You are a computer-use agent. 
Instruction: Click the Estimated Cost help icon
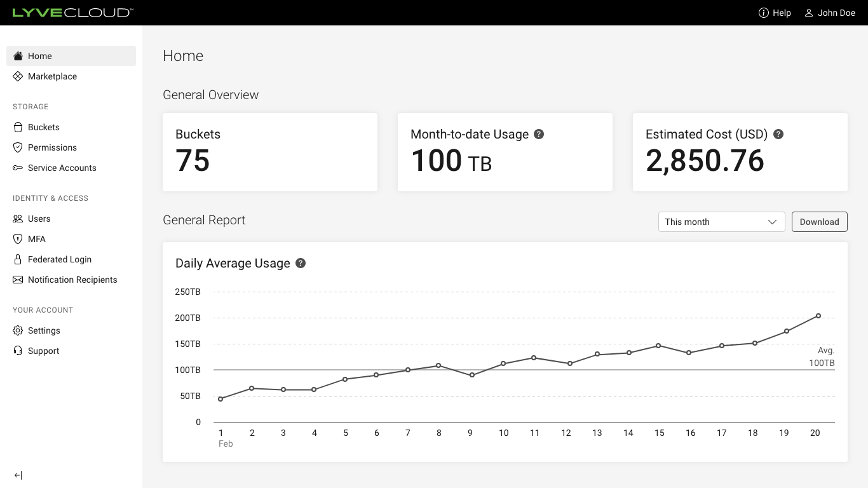[x=778, y=134]
